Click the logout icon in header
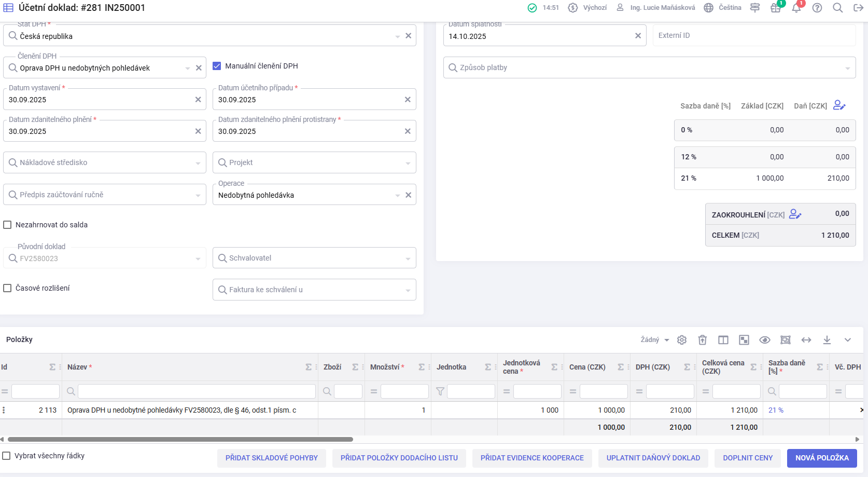 858,8
